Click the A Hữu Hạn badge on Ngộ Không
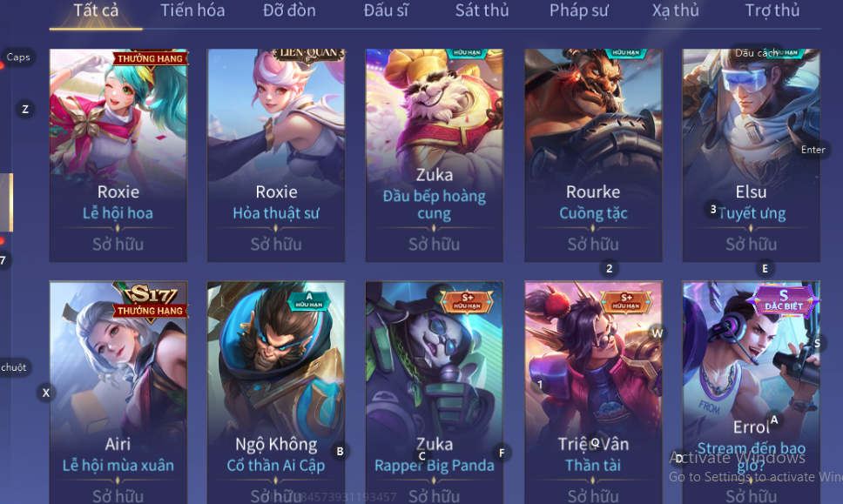Image resolution: width=843 pixels, height=504 pixels. coord(308,300)
